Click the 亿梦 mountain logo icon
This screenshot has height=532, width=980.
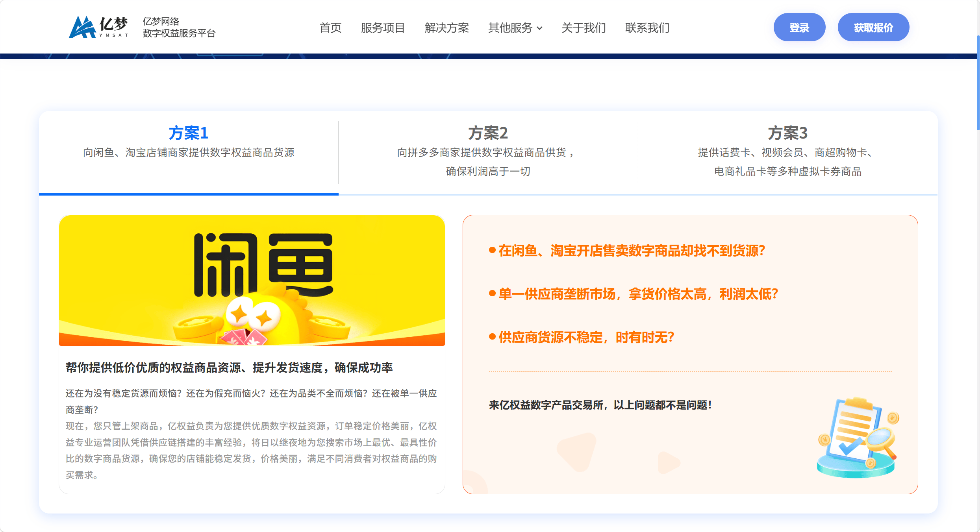(x=82, y=28)
